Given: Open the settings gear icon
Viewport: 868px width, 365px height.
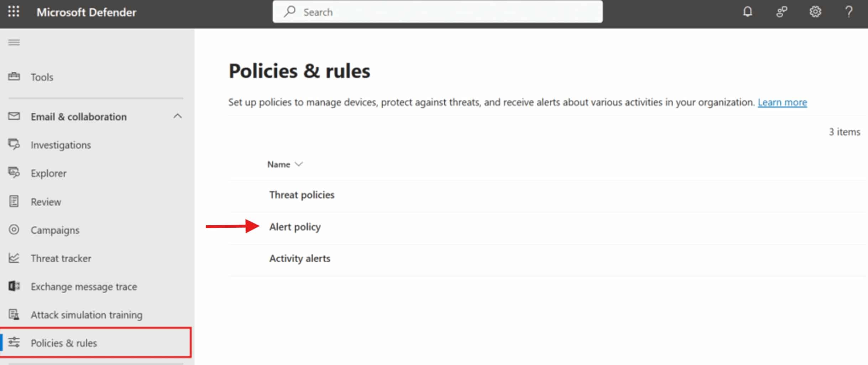Looking at the screenshot, I should coord(815,12).
